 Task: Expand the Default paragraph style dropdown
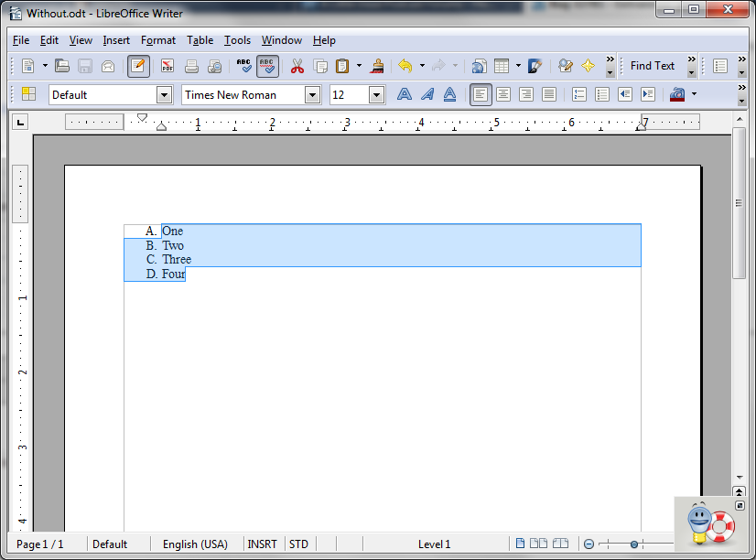164,94
